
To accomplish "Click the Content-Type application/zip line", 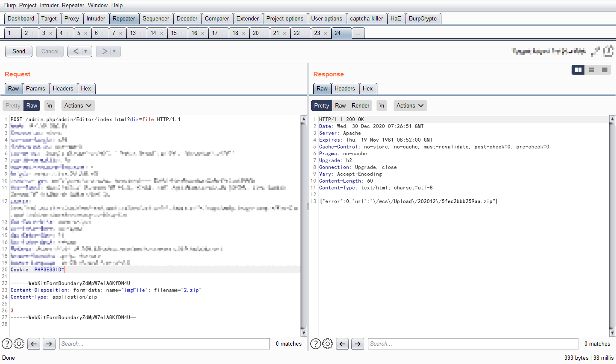I will click(x=54, y=297).
